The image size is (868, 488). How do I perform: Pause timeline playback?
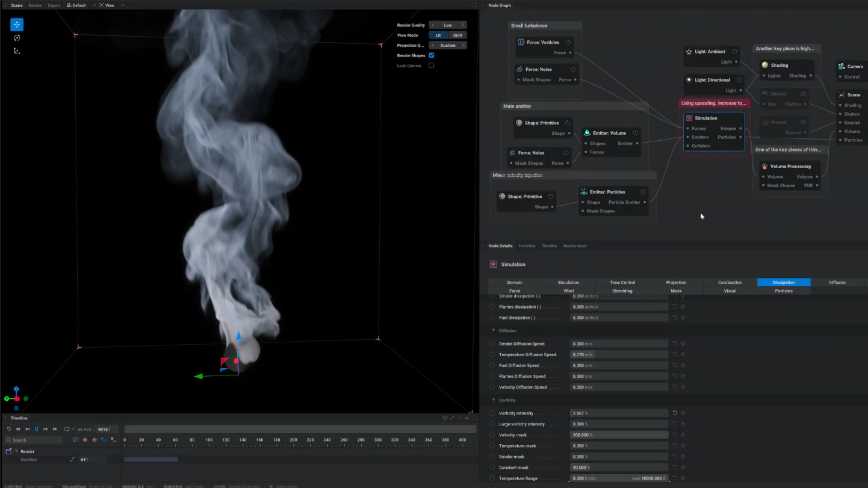point(36,429)
